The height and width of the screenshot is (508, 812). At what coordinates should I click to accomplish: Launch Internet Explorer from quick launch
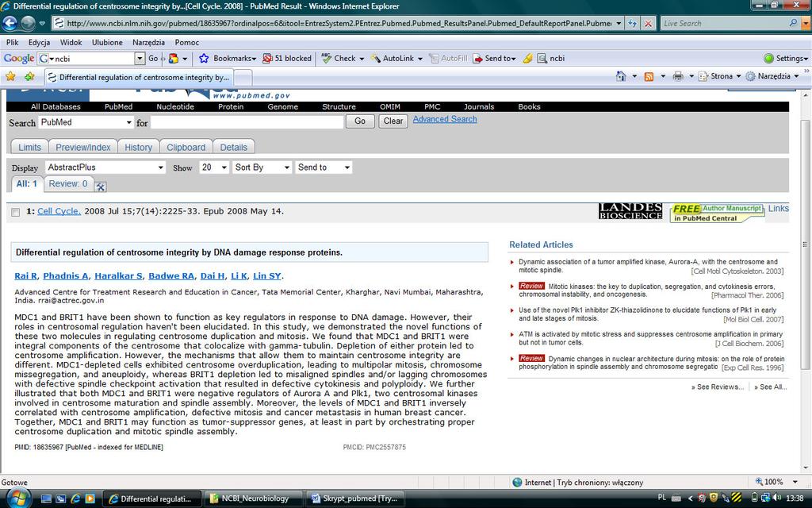tap(75, 498)
